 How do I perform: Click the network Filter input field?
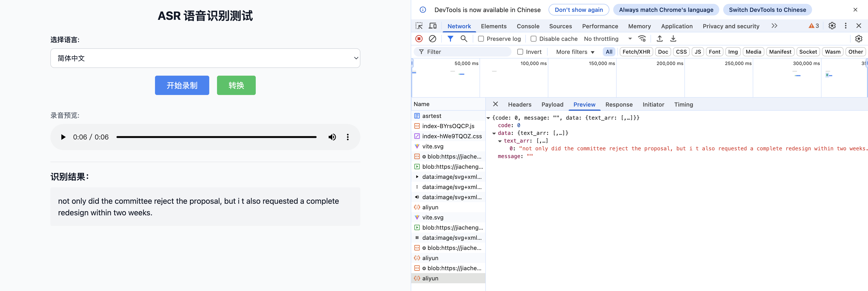tap(467, 52)
